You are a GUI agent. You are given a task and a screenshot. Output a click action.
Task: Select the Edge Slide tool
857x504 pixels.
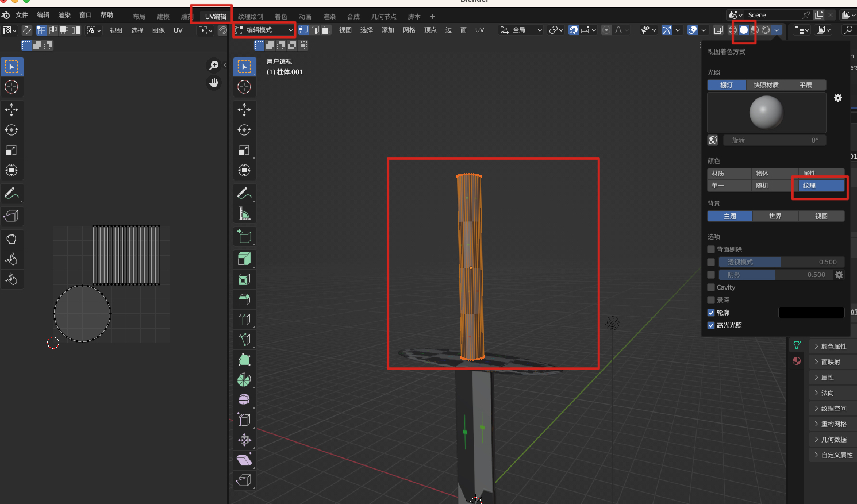pos(244,420)
